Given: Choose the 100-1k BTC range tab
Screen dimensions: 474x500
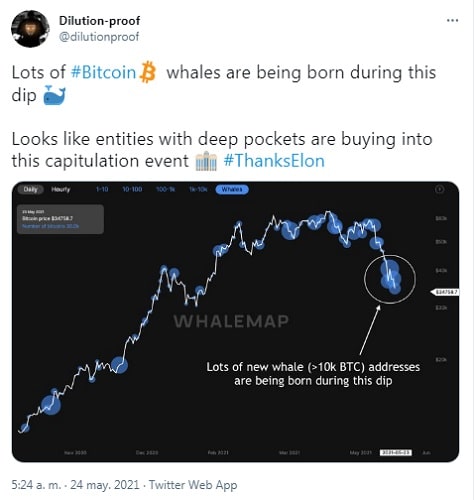Looking at the screenshot, I should click(165, 189).
